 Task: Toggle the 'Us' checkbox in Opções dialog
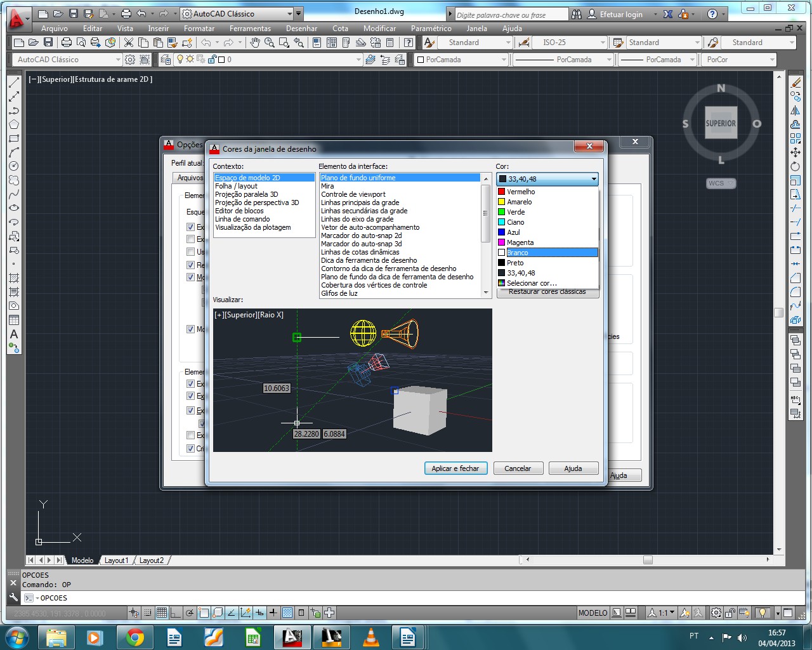(x=190, y=252)
